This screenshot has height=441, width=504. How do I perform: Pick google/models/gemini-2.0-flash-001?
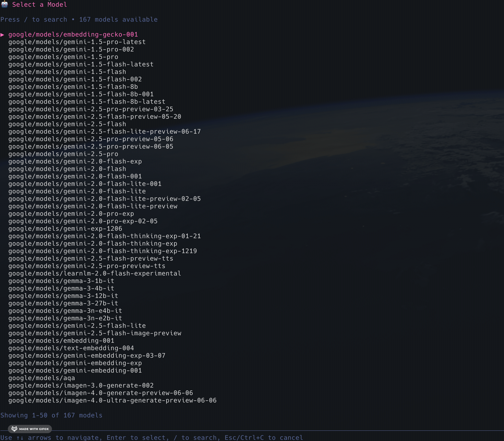click(75, 176)
